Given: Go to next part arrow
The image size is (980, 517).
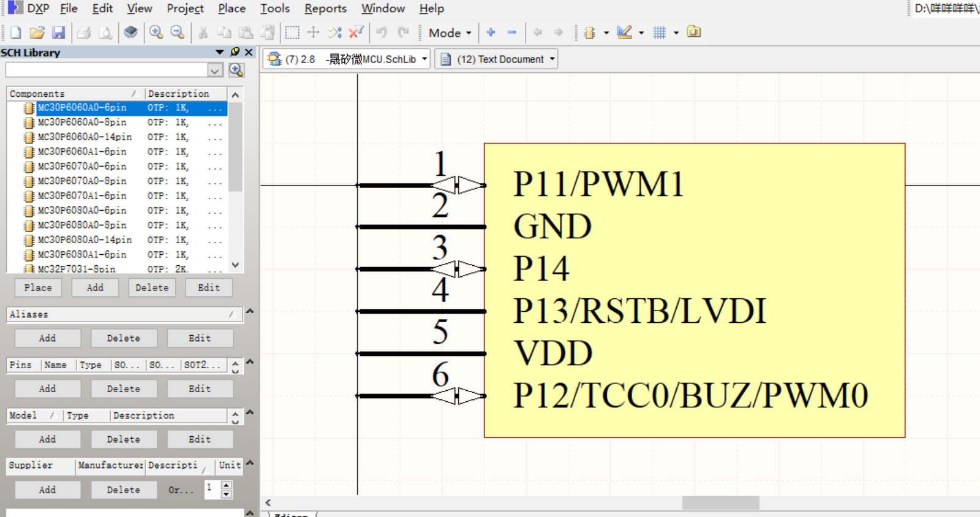Looking at the screenshot, I should tap(559, 32).
